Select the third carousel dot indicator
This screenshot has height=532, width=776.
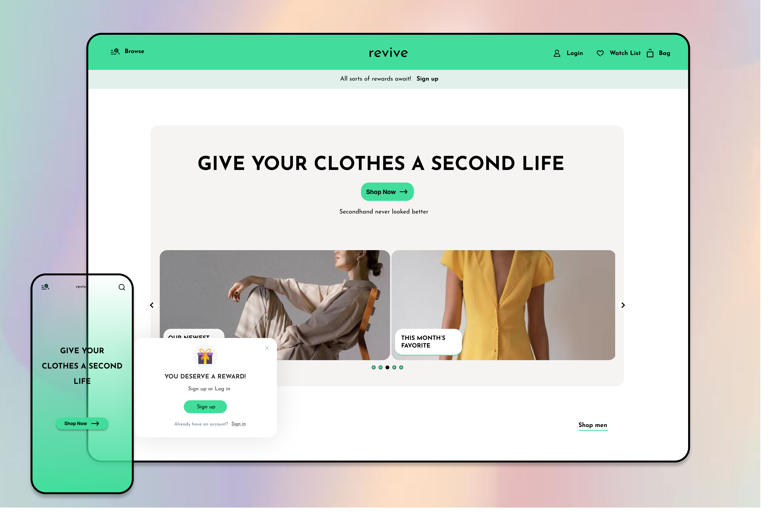[x=386, y=367]
